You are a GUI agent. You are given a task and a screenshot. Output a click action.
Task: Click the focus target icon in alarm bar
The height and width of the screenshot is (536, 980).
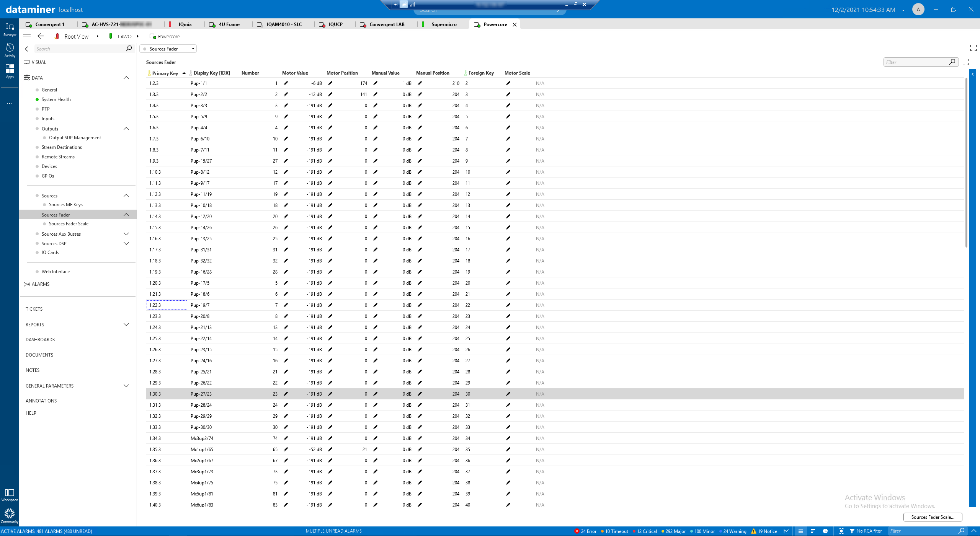coord(841,531)
